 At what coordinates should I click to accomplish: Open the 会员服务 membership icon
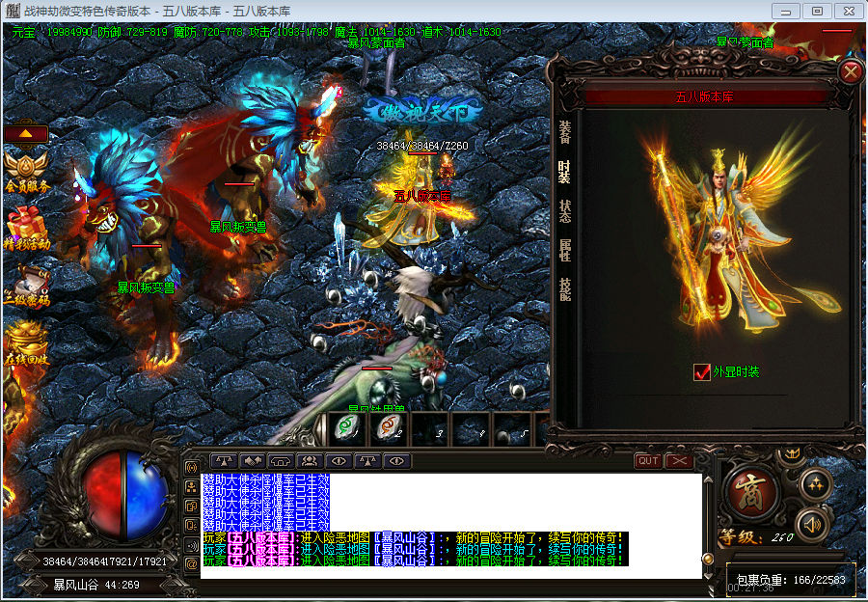[26, 174]
